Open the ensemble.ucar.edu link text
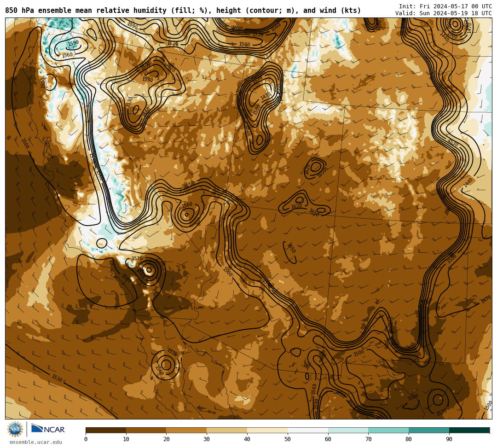 (x=36, y=442)
